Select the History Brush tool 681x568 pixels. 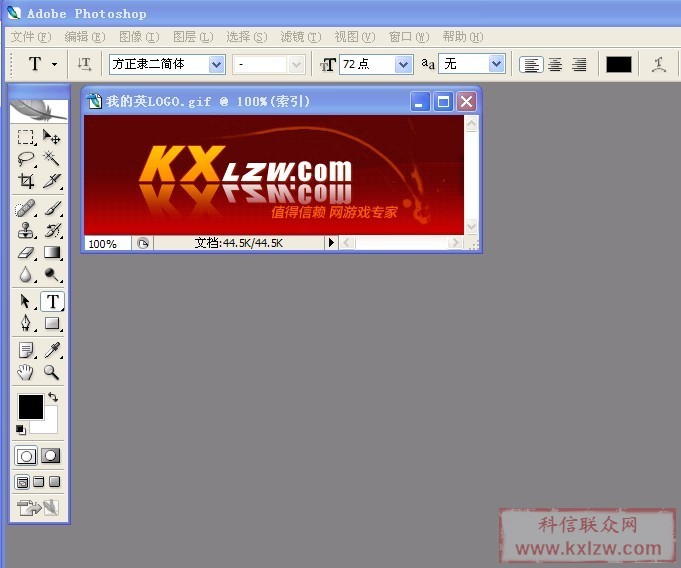(x=53, y=230)
